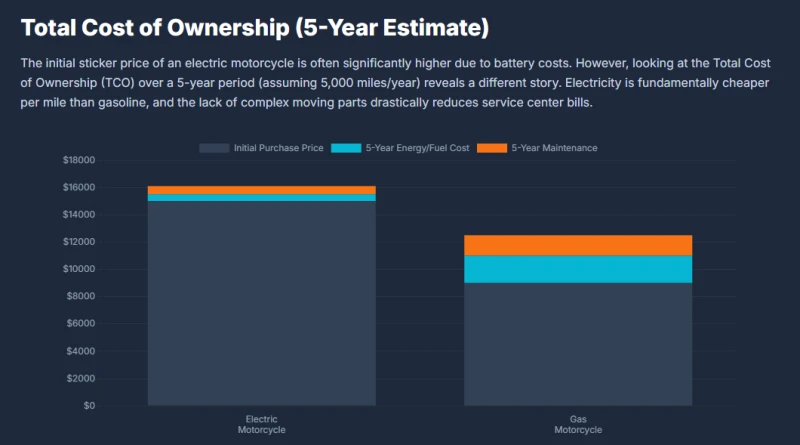Toggle the 5-Year Maintenance orange legend swatch
This screenshot has width=800, height=445.
492,148
